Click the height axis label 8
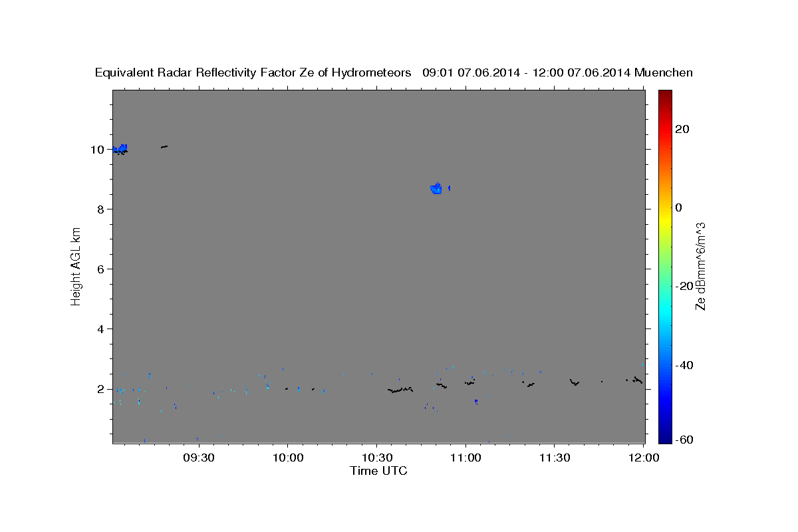The width and height of the screenshot is (798, 532). pyautogui.click(x=100, y=209)
